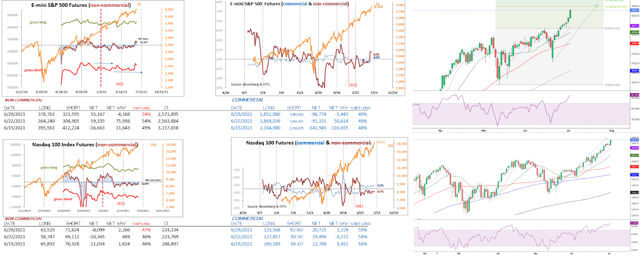Select the open interest value 2,563,884
The image size is (644, 257).
click(x=168, y=121)
